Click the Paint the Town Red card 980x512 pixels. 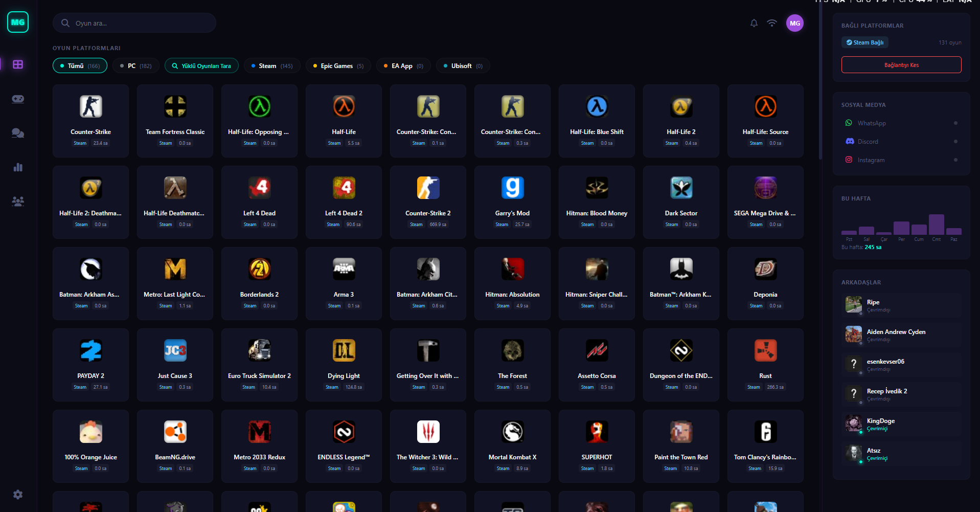[x=681, y=447]
